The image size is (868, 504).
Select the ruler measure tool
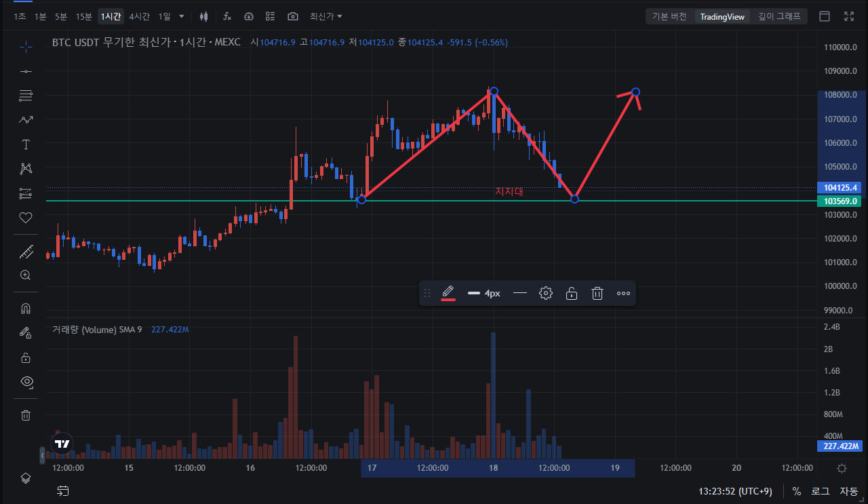(x=26, y=252)
